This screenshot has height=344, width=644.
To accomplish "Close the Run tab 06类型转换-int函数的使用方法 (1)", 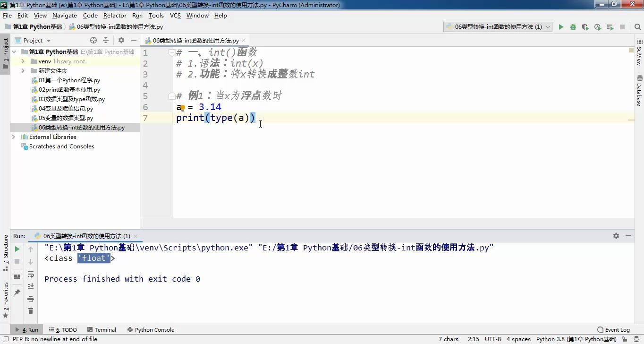I will [x=136, y=236].
